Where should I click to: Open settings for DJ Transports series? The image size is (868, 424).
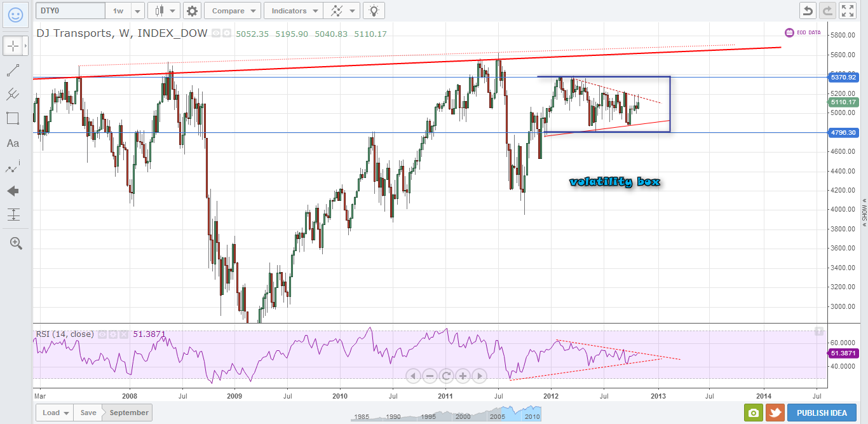(226, 34)
